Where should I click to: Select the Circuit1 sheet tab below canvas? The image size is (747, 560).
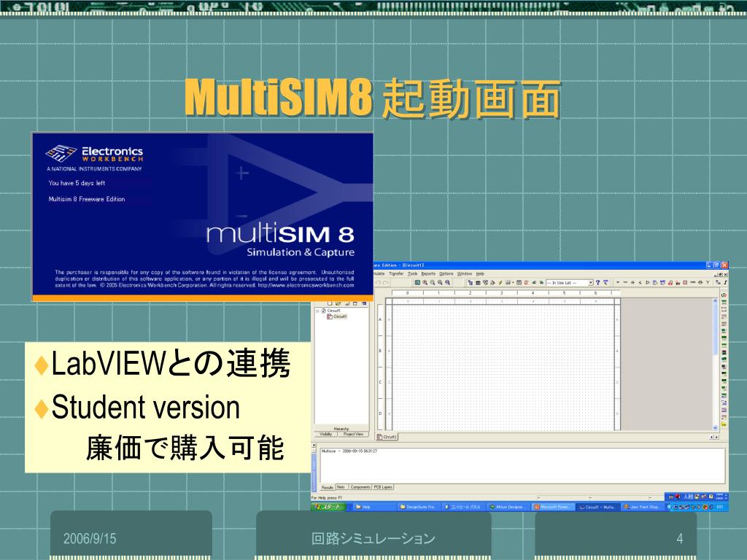(x=387, y=437)
